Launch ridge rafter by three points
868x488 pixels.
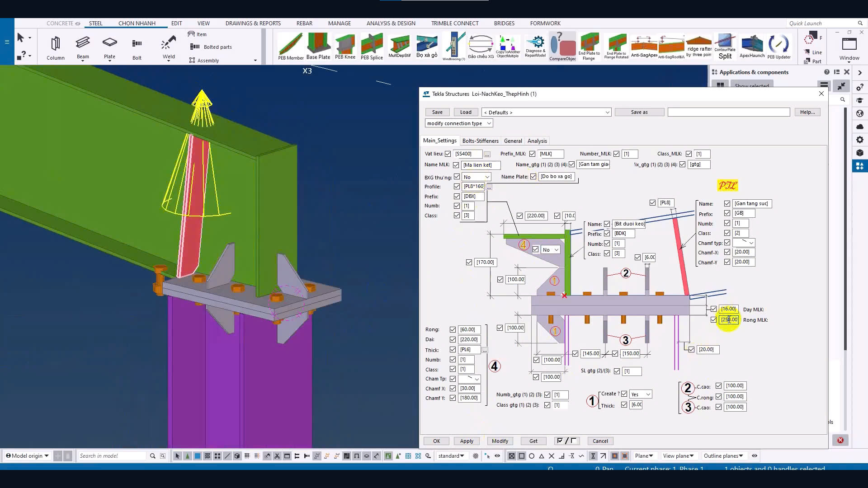(x=699, y=47)
